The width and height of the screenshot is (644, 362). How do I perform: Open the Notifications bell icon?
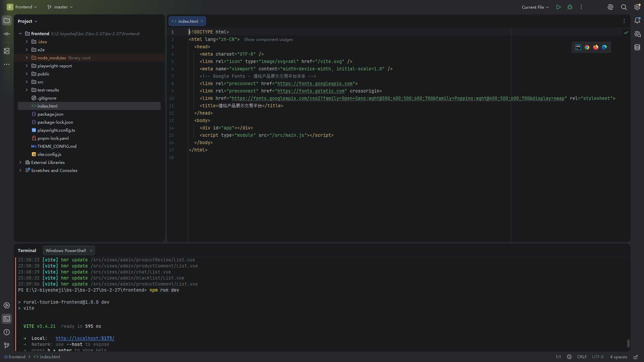coord(637,21)
